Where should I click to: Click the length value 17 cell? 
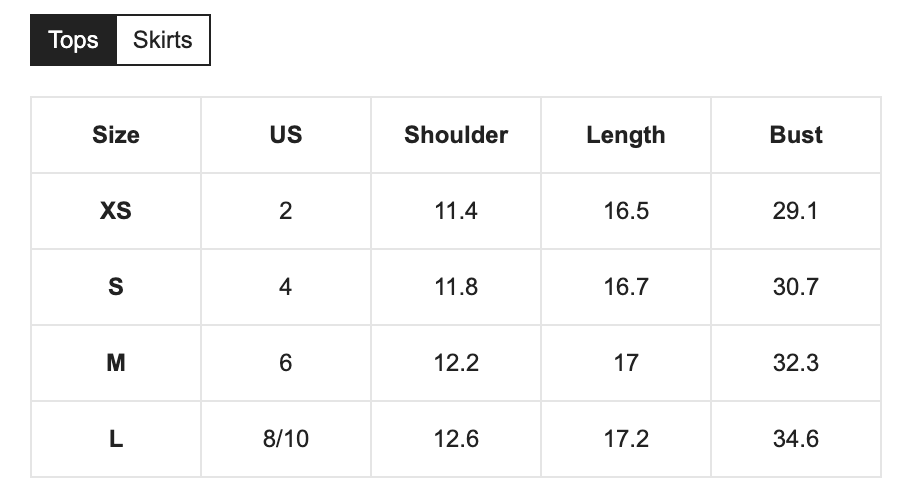click(626, 363)
